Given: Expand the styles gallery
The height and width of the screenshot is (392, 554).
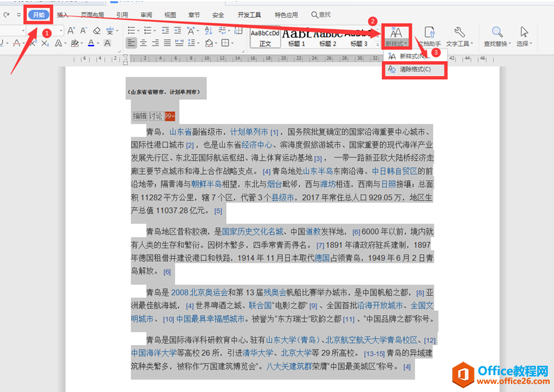Looking at the screenshot, I should pos(378,44).
